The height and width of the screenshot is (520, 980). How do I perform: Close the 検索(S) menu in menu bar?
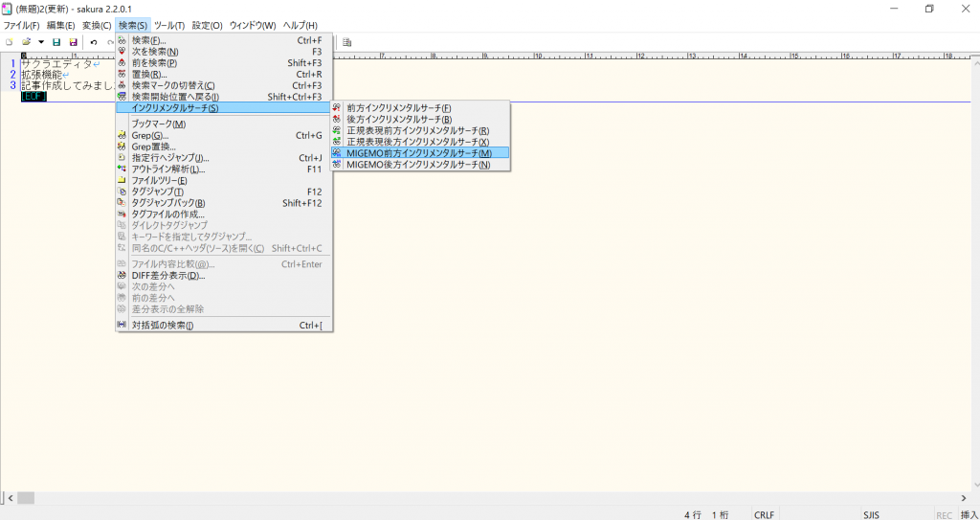133,26
